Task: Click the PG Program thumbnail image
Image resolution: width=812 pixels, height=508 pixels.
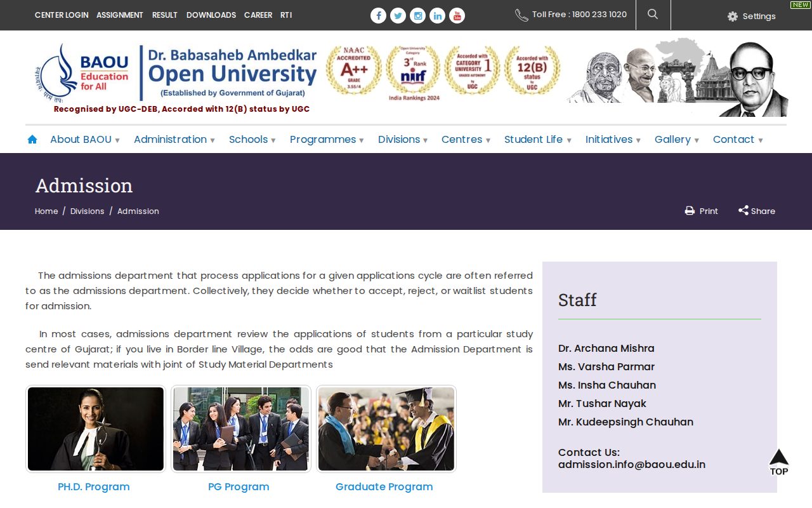Action: pyautogui.click(x=241, y=429)
